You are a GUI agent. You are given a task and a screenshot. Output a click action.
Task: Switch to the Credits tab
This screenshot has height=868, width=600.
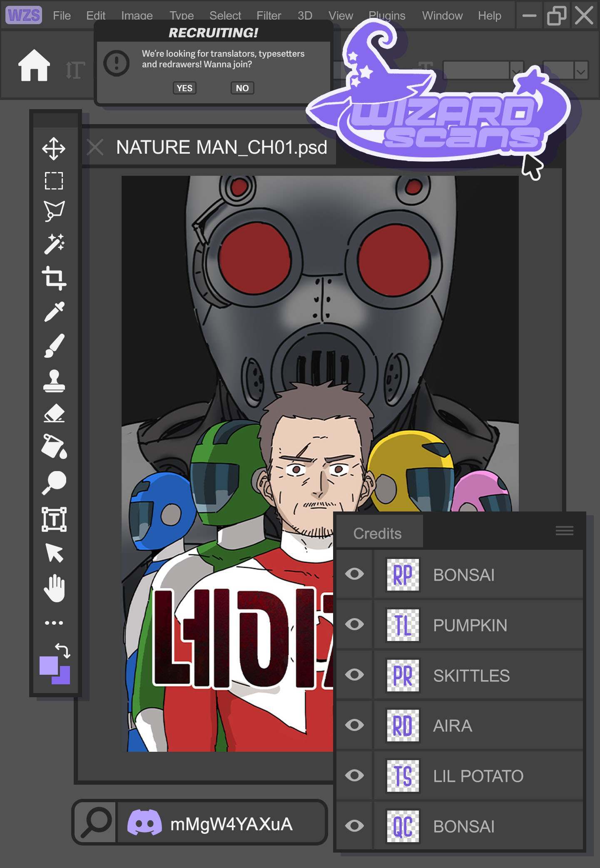[377, 534]
